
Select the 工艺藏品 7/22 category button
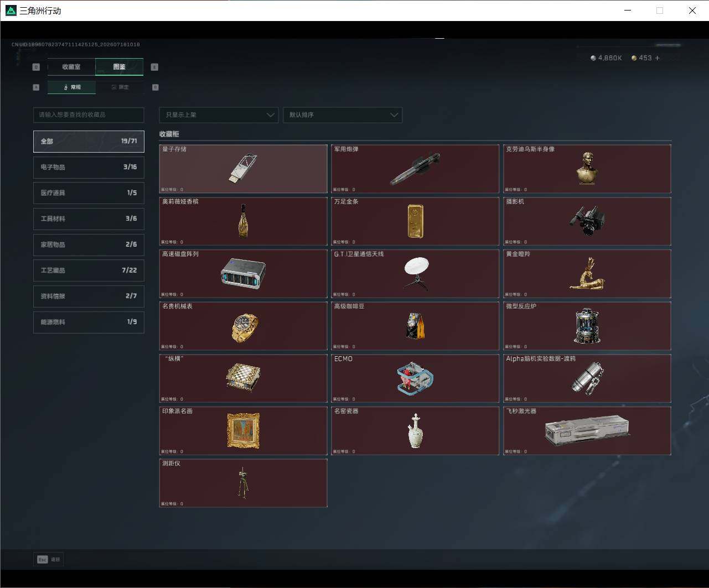[89, 270]
